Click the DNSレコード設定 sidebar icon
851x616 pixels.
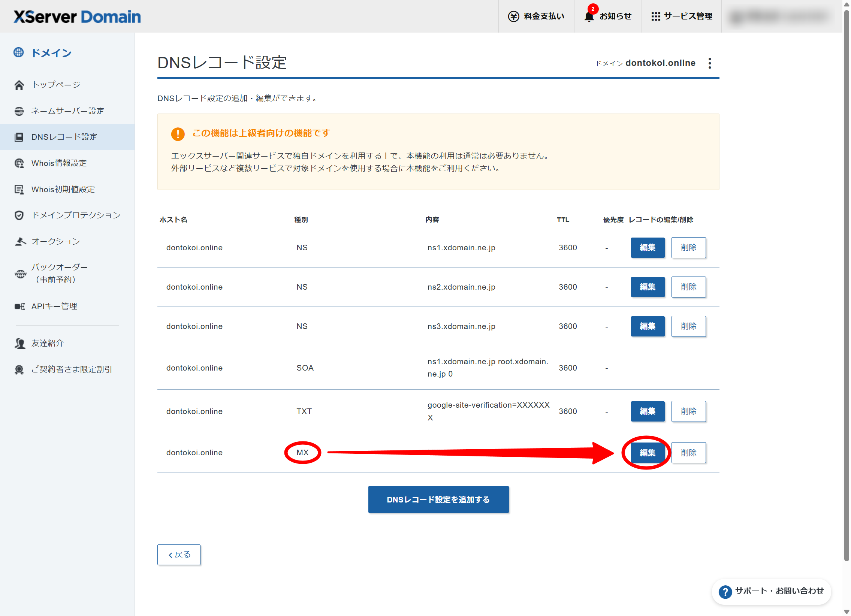click(19, 137)
